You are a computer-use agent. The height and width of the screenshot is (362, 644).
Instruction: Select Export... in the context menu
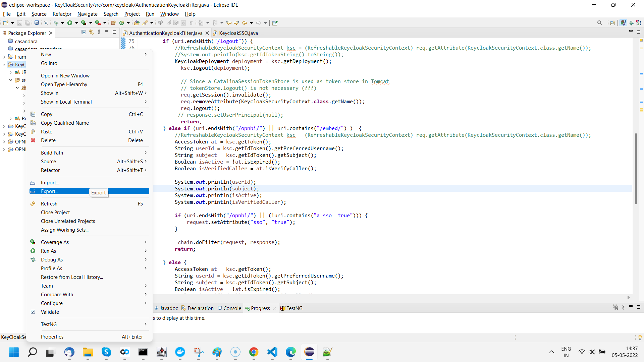(89, 191)
